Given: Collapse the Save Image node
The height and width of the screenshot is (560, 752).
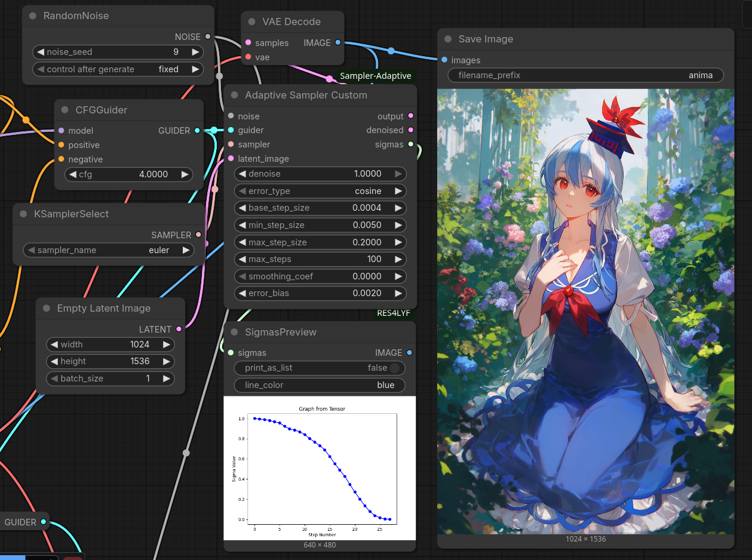Looking at the screenshot, I should tap(448, 39).
